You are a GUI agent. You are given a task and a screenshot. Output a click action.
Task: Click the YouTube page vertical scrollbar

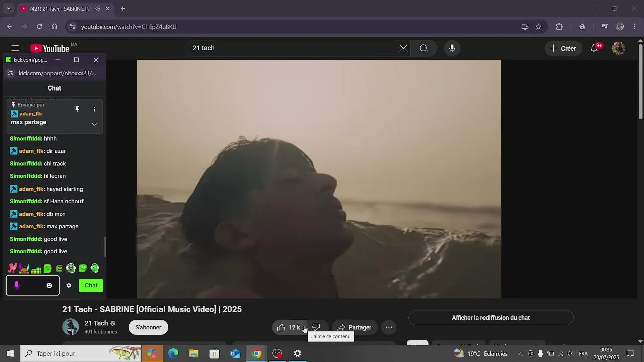tap(640, 81)
